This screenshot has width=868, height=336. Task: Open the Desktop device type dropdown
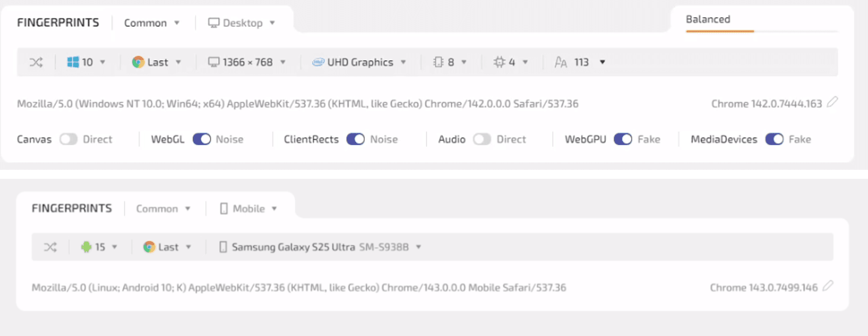(241, 23)
